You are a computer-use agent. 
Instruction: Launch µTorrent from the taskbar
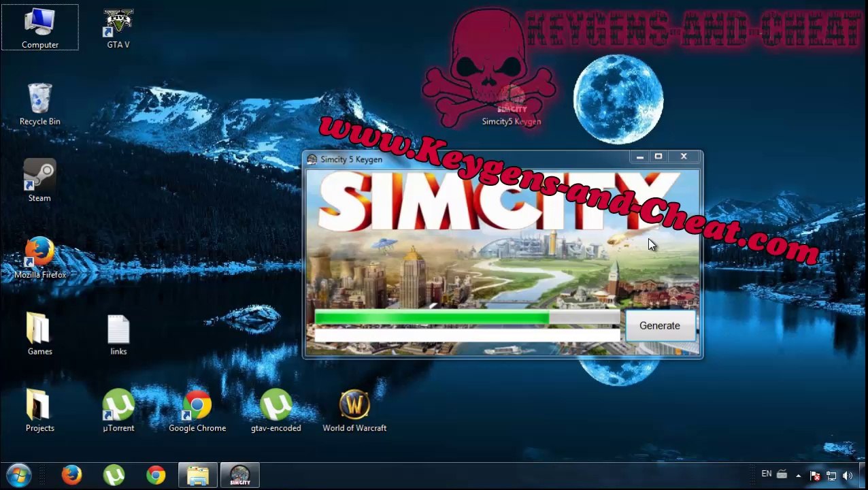(x=114, y=475)
